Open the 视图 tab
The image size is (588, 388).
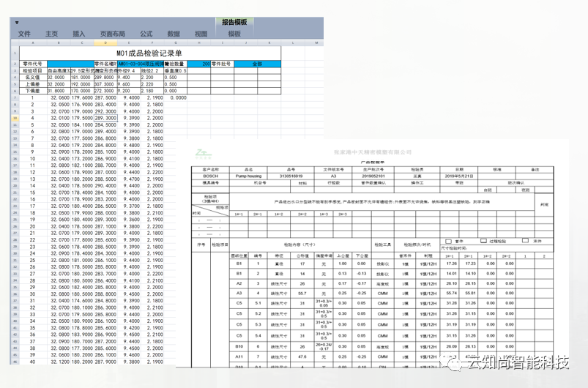click(x=201, y=34)
